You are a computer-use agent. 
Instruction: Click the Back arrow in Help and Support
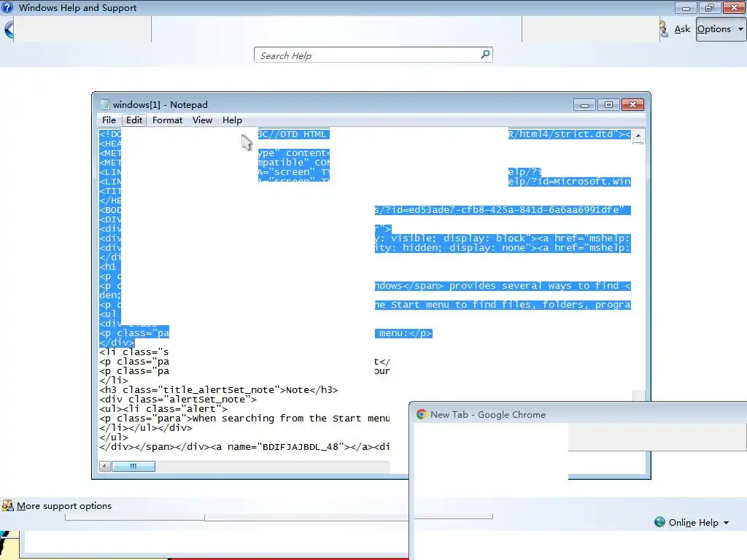pos(8,29)
